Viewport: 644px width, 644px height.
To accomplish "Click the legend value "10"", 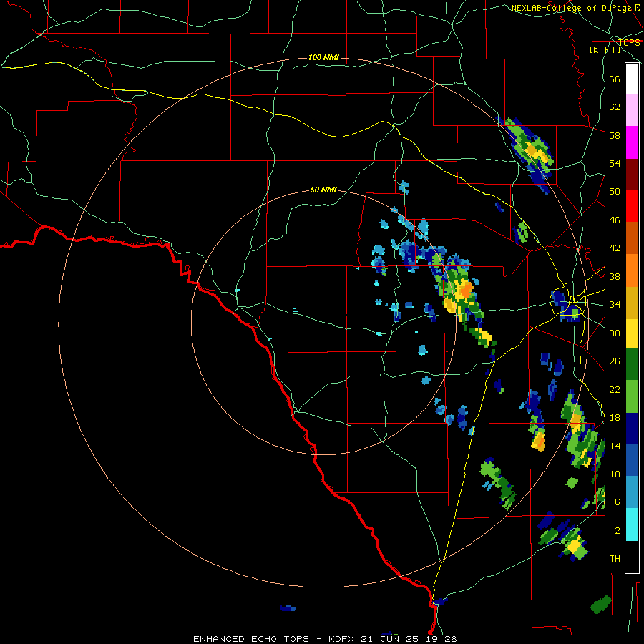I will coord(615,474).
